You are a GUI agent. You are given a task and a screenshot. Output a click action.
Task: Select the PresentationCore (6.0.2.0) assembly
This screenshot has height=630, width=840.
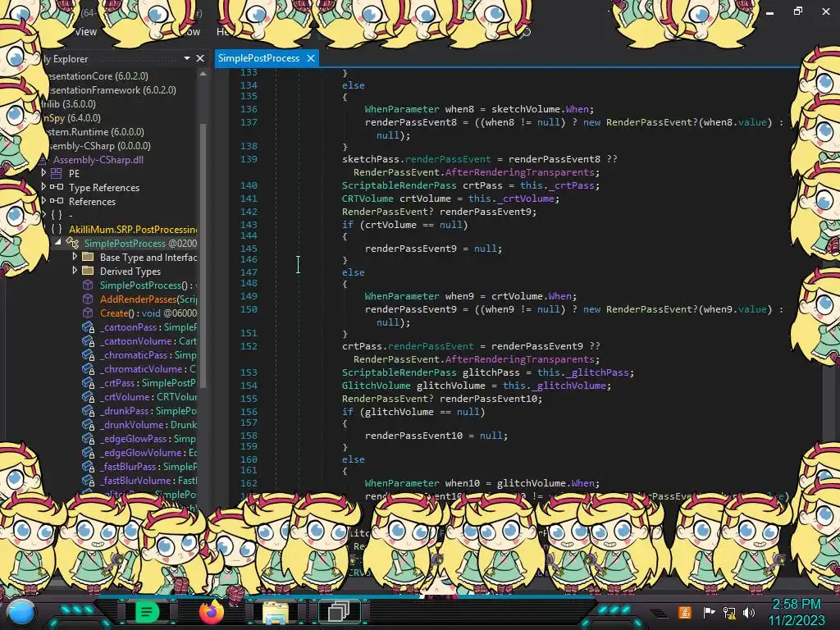point(97,76)
